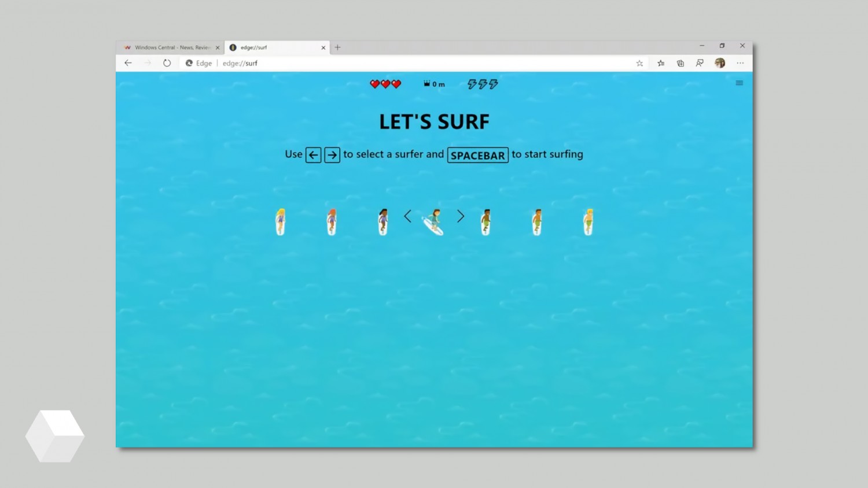Open the user profile avatar
Image resolution: width=868 pixels, height=488 pixels.
click(x=720, y=63)
